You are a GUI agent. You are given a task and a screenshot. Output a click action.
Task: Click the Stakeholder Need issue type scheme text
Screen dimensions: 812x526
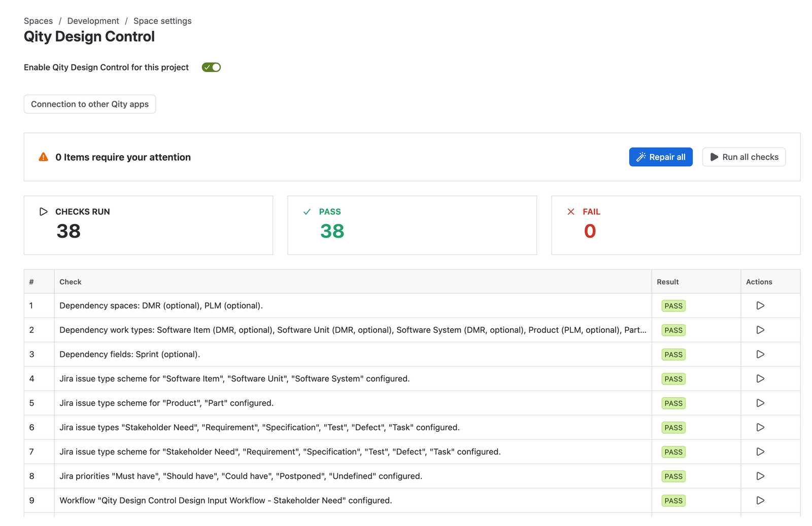pyautogui.click(x=280, y=451)
